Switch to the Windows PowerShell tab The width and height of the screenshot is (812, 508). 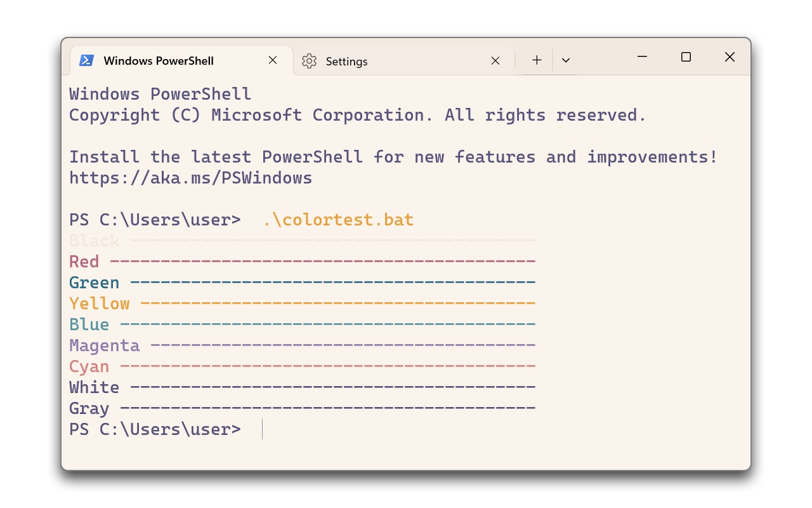(x=181, y=61)
